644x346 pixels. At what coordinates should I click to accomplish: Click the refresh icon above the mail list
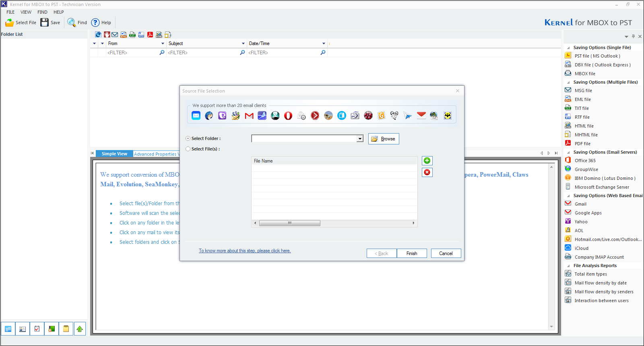[x=98, y=35]
